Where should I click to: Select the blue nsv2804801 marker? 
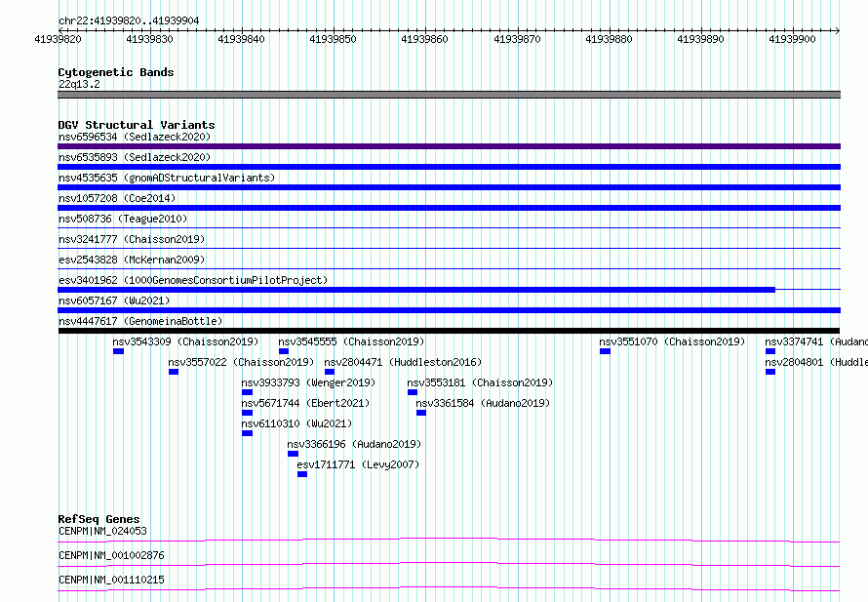(770, 372)
